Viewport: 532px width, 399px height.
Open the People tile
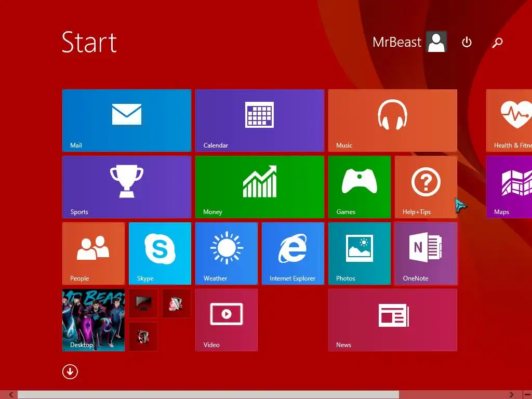tap(94, 254)
